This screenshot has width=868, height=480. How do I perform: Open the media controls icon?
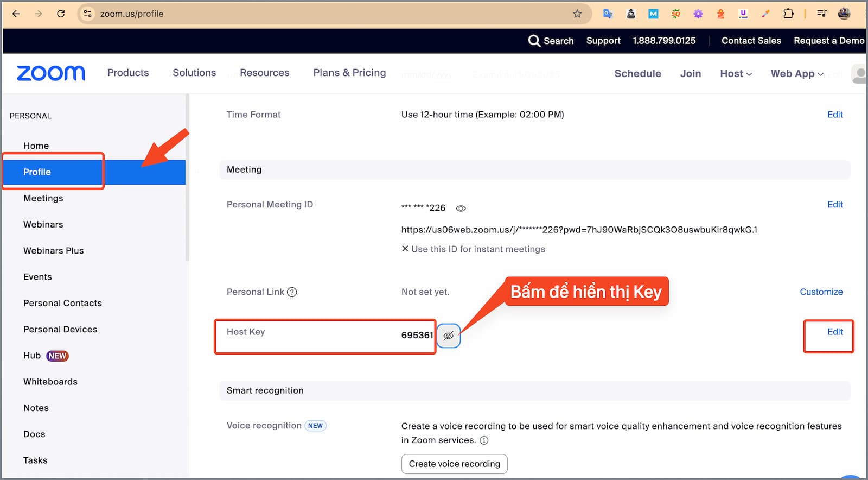click(822, 14)
